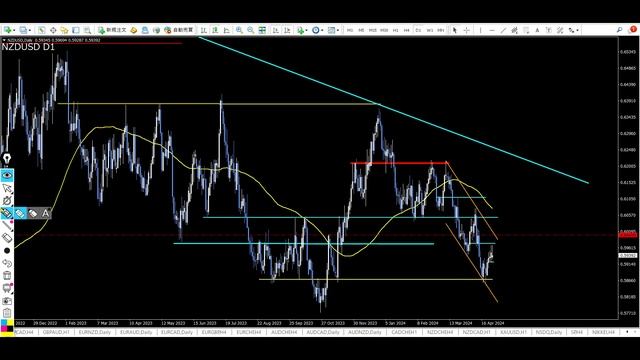
Task: Expand the NZDUSD,Daily chart title triangle
Action: 4,40
